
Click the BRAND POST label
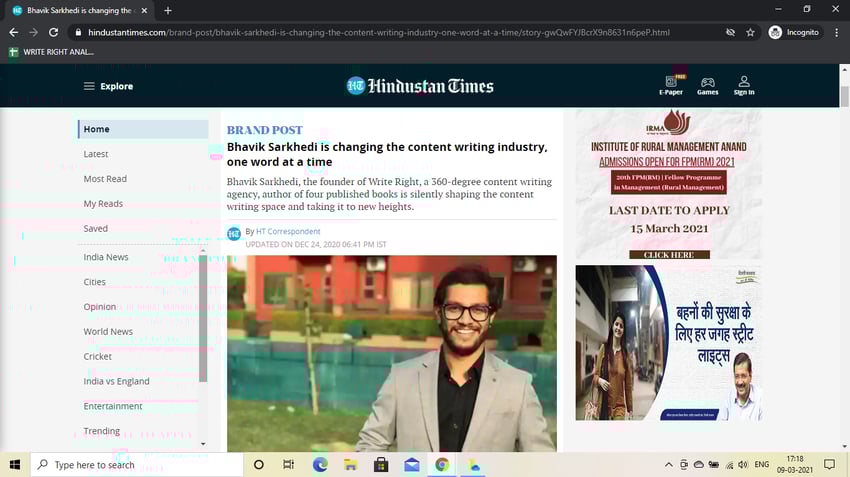[265, 130]
